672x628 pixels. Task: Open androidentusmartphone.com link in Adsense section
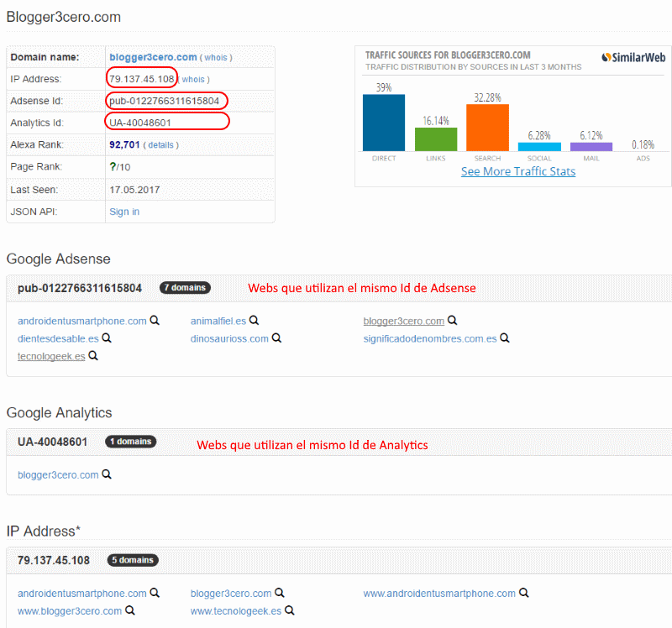81,322
